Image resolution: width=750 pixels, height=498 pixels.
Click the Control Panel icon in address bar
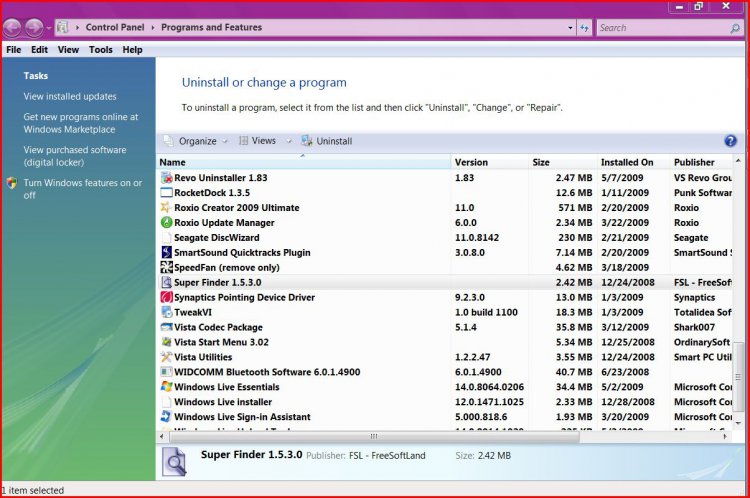[x=62, y=27]
